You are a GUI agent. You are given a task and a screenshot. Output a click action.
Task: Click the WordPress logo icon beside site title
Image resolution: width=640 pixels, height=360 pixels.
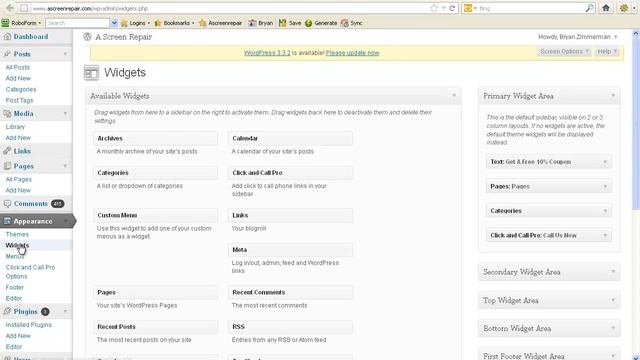pyautogui.click(x=87, y=37)
